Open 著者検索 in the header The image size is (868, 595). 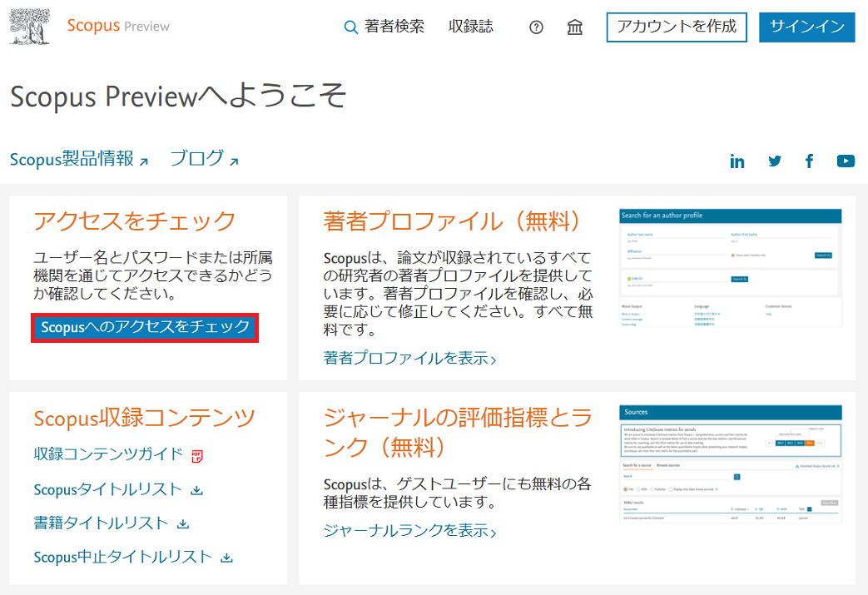394,26
